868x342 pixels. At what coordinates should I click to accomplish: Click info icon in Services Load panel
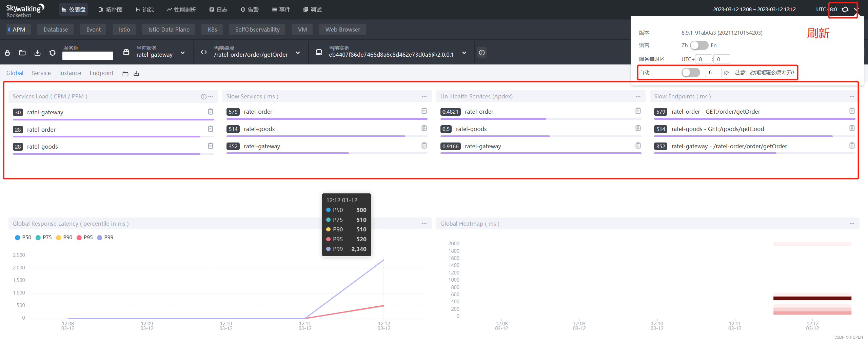point(203,97)
